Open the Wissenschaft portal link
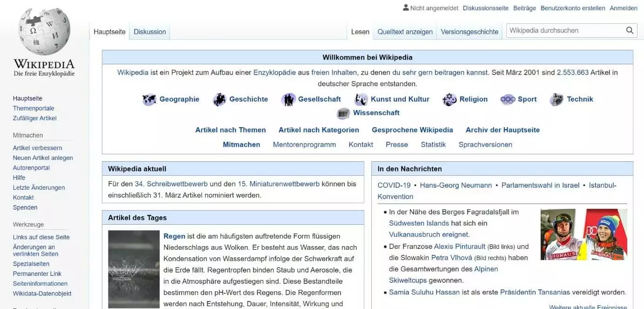The image size is (644, 309). point(376,113)
